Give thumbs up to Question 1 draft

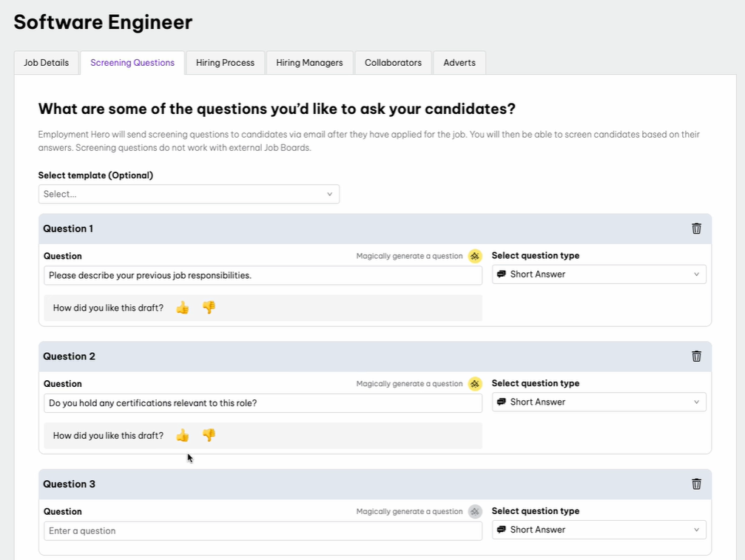point(183,308)
